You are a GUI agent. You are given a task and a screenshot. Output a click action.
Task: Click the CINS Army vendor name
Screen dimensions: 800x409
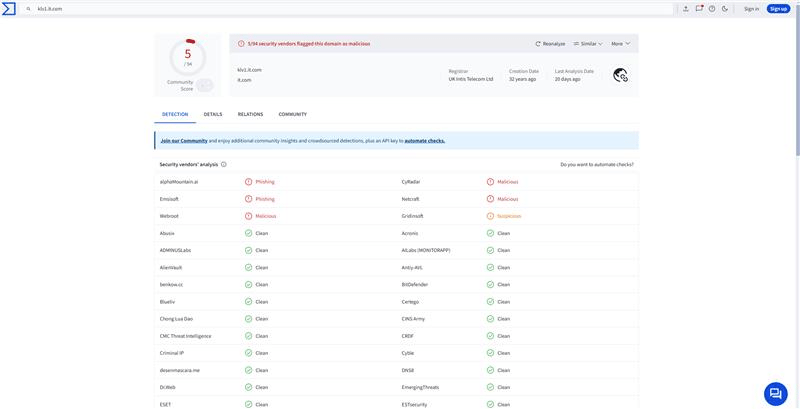pos(413,319)
